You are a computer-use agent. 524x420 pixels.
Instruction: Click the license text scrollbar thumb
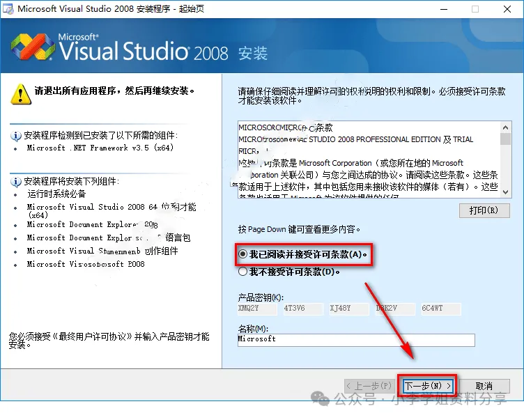pos(506,139)
